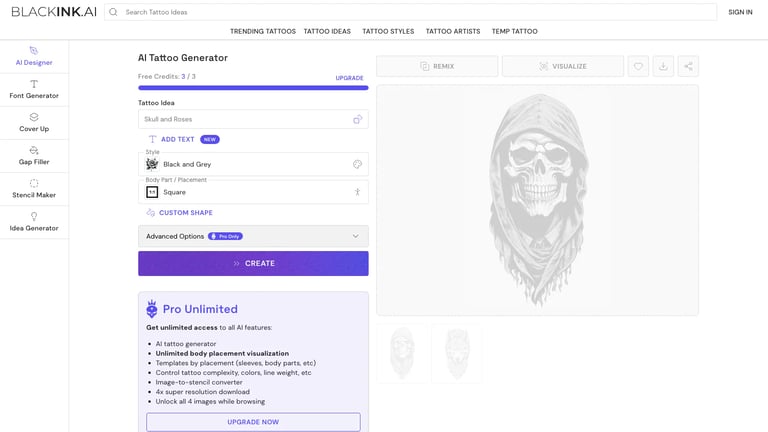
Task: Click '4x super resolution download' text
Action: pyautogui.click(x=203, y=392)
